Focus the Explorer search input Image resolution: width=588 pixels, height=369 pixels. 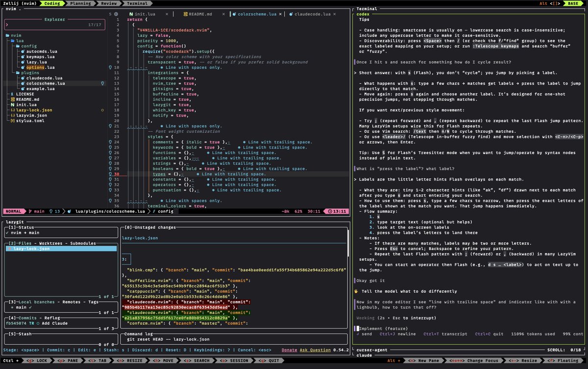pos(54,24)
